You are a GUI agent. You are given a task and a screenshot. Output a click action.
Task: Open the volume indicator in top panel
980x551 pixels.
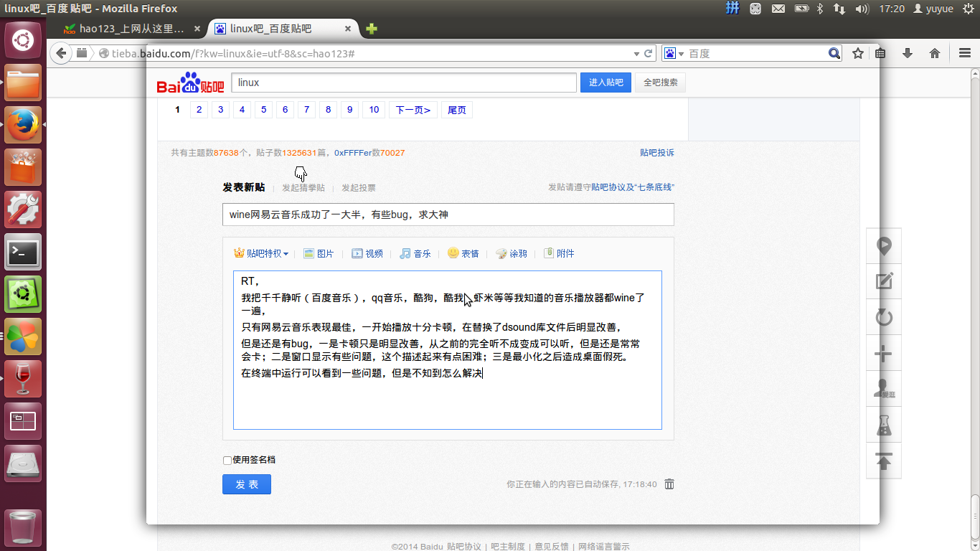click(862, 9)
